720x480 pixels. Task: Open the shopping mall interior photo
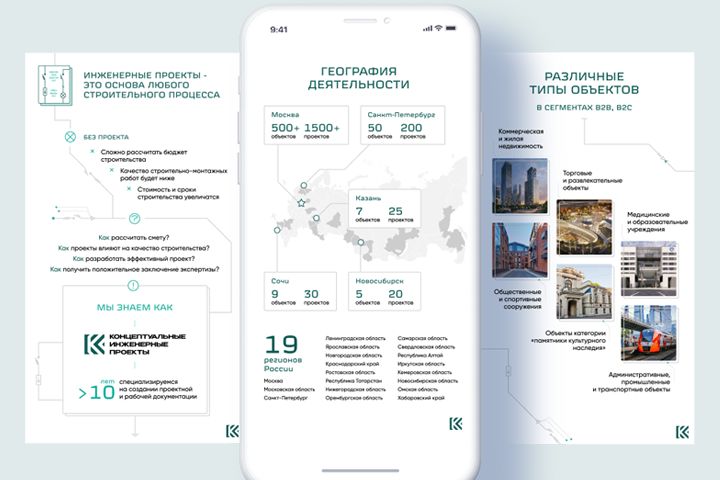pos(585,227)
